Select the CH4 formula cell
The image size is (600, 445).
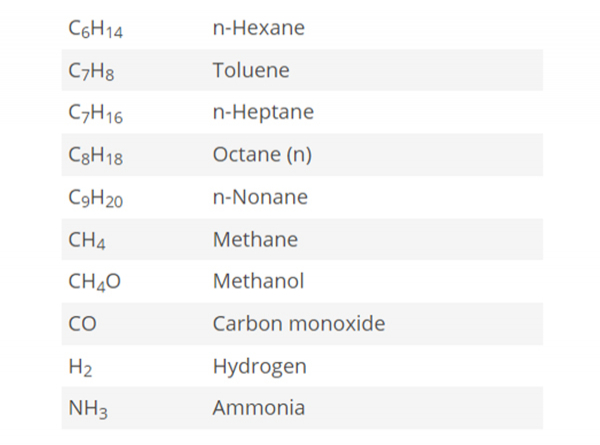tap(86, 241)
